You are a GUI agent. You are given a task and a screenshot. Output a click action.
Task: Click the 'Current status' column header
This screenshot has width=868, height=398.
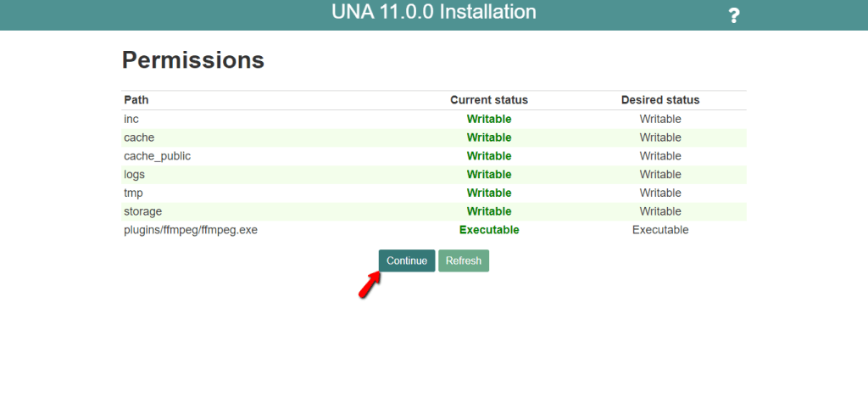(x=489, y=100)
